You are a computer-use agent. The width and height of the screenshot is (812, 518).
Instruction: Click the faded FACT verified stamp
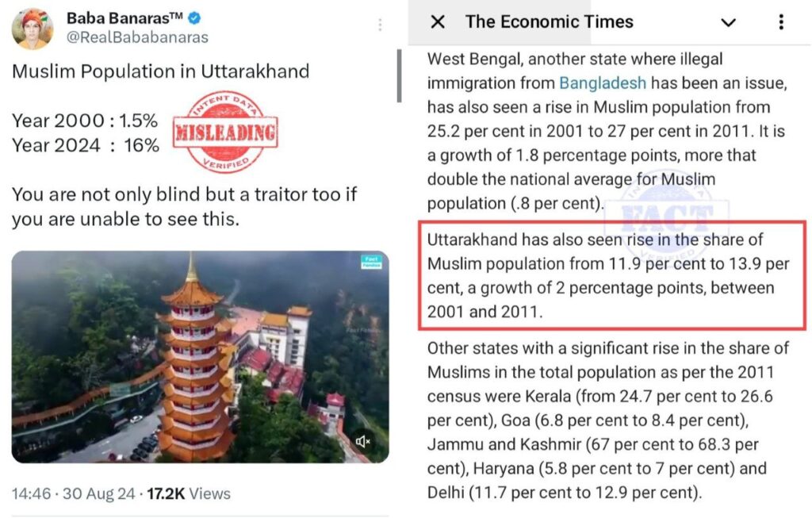(x=667, y=215)
